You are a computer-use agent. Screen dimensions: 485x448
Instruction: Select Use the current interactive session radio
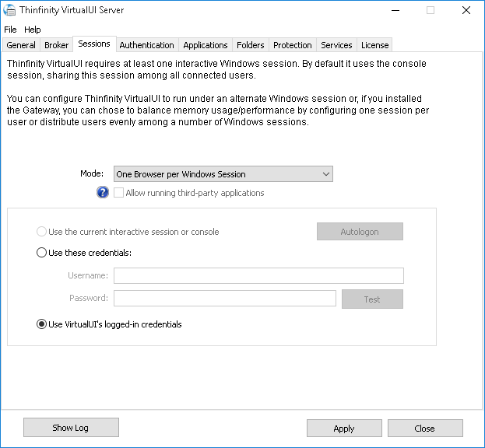click(x=41, y=232)
